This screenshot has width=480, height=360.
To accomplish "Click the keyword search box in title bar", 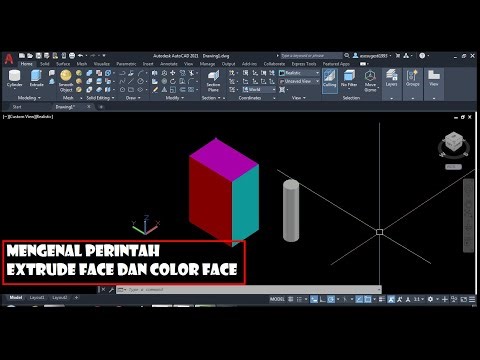I will (x=311, y=55).
